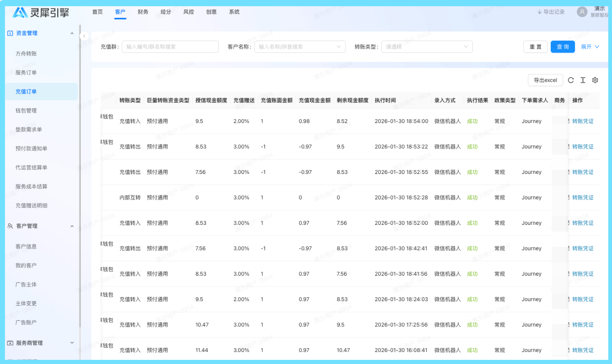Click the 导出excel button
This screenshot has height=364, width=612.
(545, 80)
